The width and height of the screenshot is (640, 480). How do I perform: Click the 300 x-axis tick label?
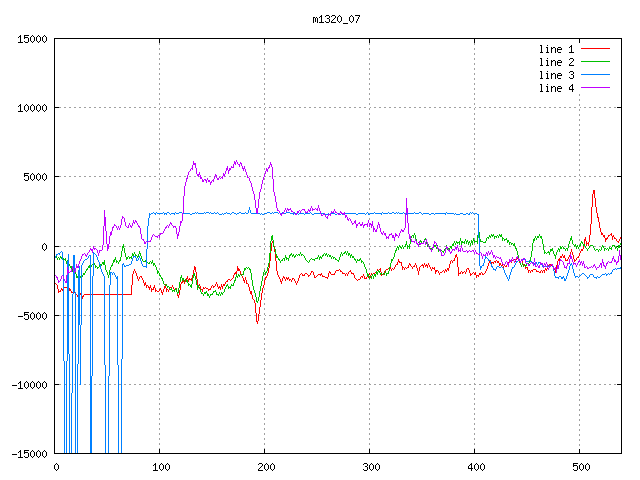[x=370, y=467]
